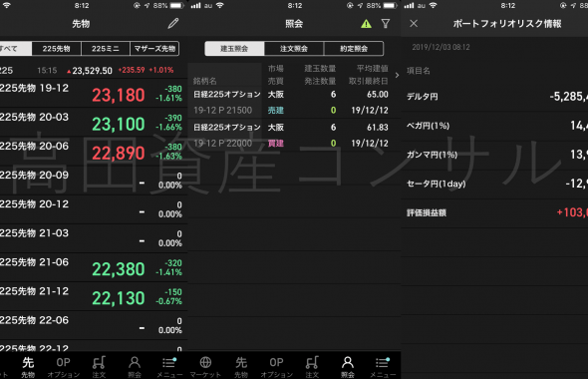
Task: Tap the highlighted 照会 person icon in the middle screen
Action: pyautogui.click(x=347, y=367)
